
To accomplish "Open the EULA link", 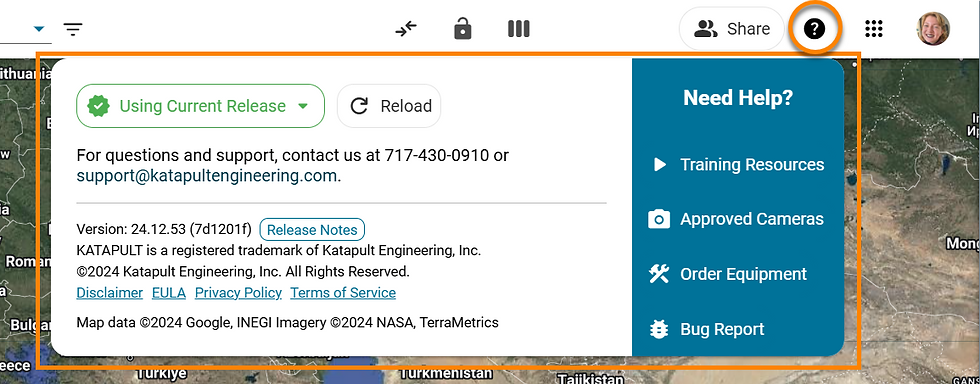I will [x=169, y=293].
